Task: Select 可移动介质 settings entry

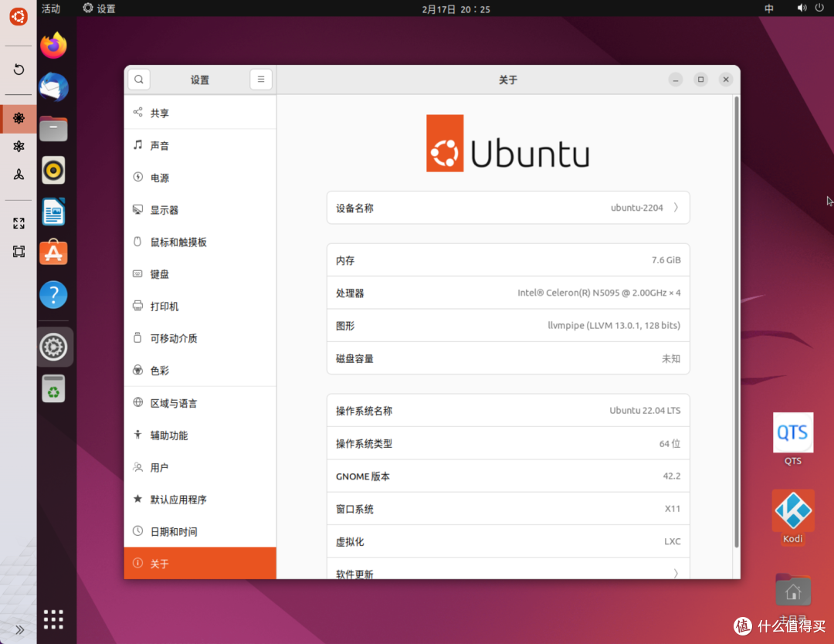Action: click(200, 338)
